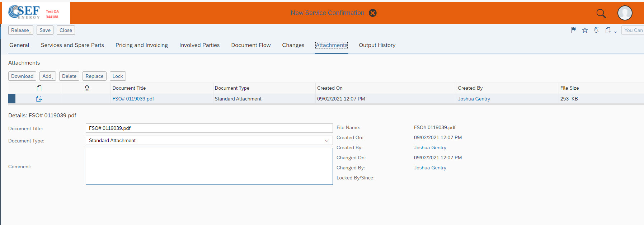Viewport: 644px width, 225px height.
Task: Open the Output History tab
Action: pyautogui.click(x=377, y=45)
